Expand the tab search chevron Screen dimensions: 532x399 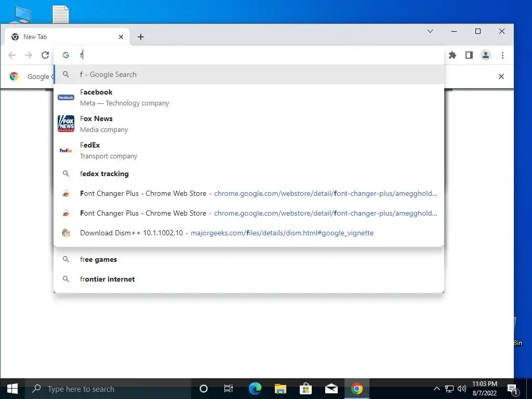point(430,31)
